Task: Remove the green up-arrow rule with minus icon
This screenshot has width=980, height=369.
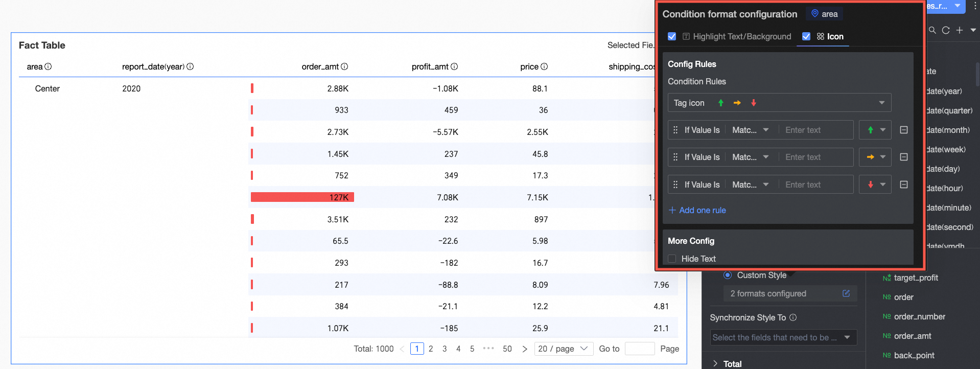Action: [904, 130]
